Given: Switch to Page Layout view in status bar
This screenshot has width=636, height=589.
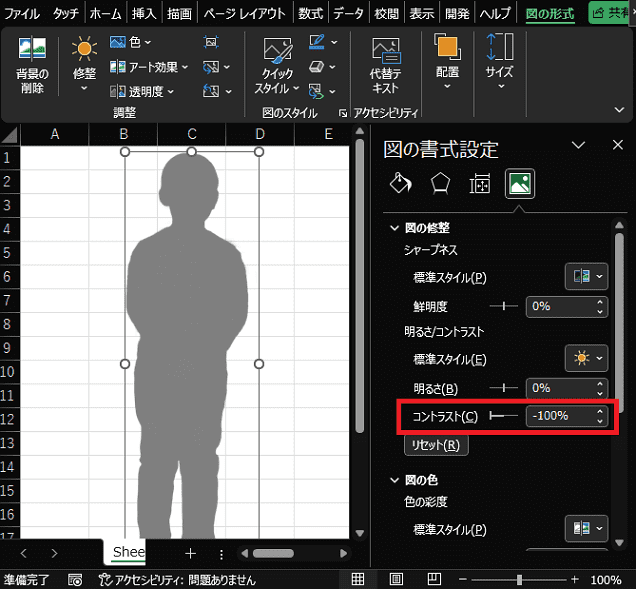Looking at the screenshot, I should point(397,579).
